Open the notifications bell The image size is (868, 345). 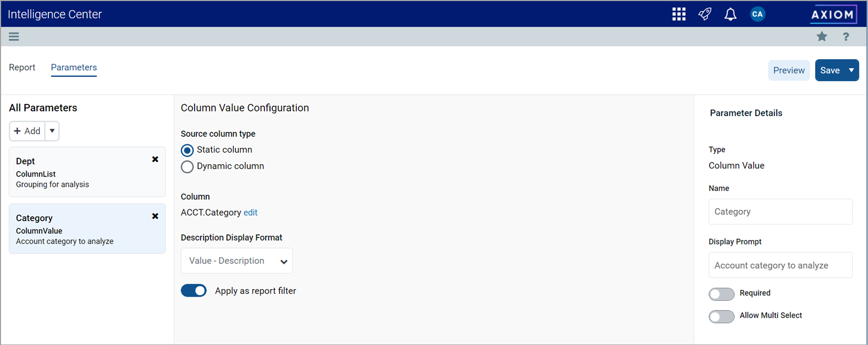coord(730,15)
